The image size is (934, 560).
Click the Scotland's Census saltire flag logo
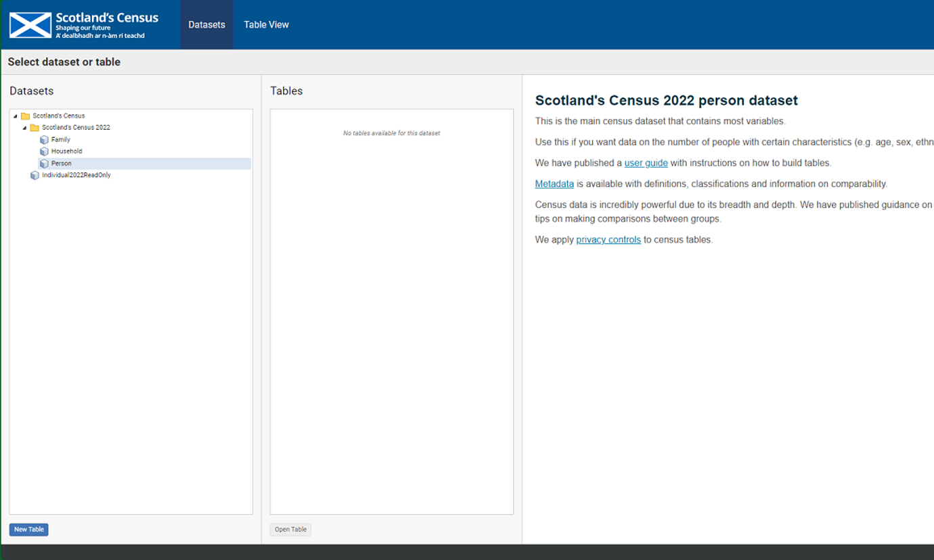30,25
